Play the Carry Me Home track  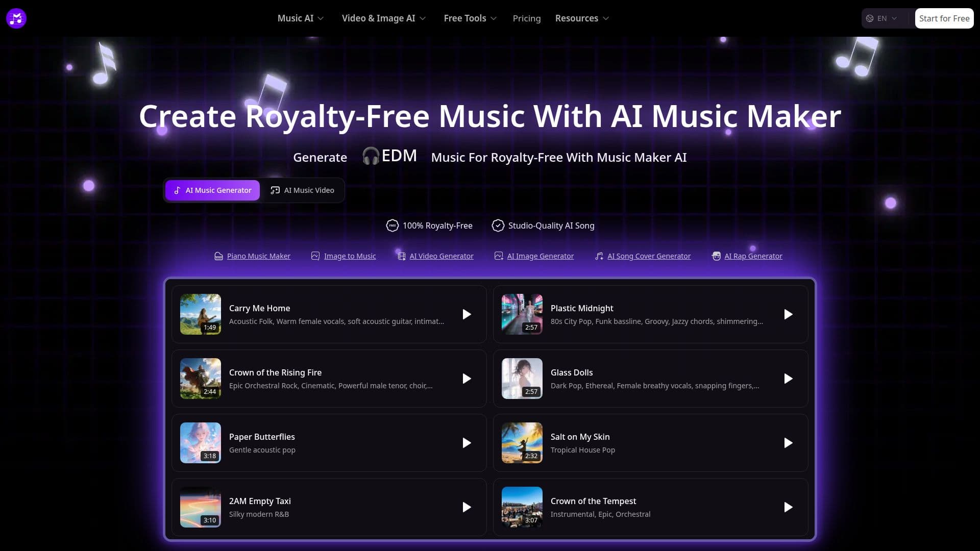[x=467, y=314]
